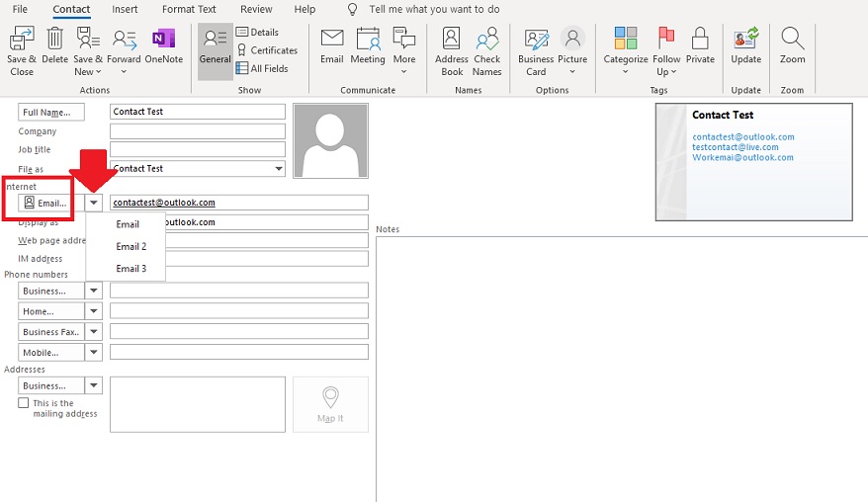Open the Review tab

coord(256,10)
